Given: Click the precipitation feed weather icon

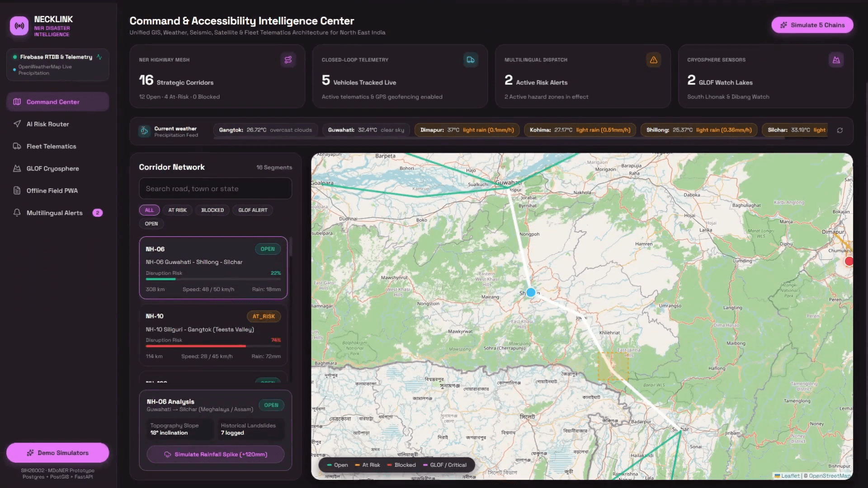Looking at the screenshot, I should (x=144, y=131).
